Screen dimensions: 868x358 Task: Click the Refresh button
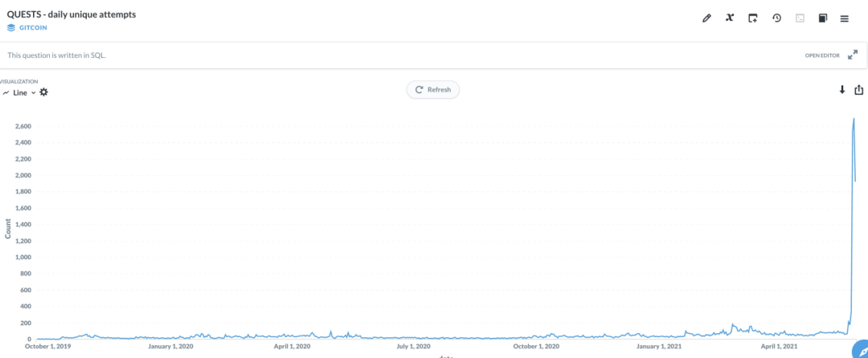pos(433,90)
